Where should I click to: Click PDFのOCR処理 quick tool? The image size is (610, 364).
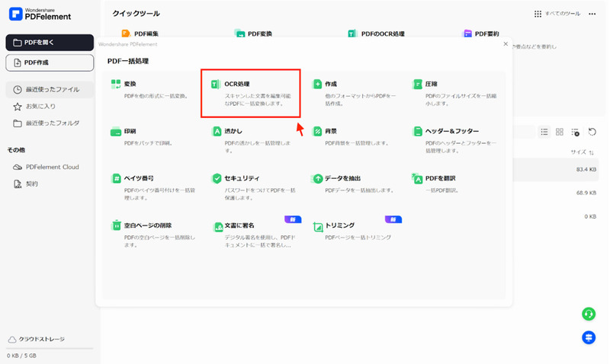[x=376, y=34]
